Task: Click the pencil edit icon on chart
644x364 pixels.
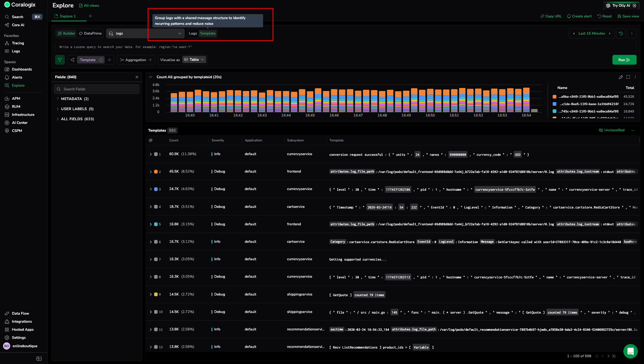Action: pyautogui.click(x=620, y=77)
